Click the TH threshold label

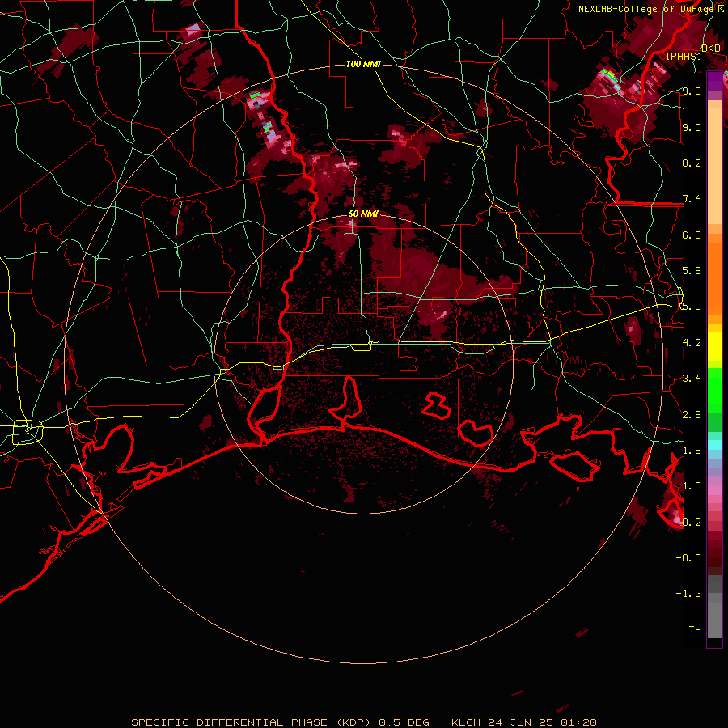(695, 630)
